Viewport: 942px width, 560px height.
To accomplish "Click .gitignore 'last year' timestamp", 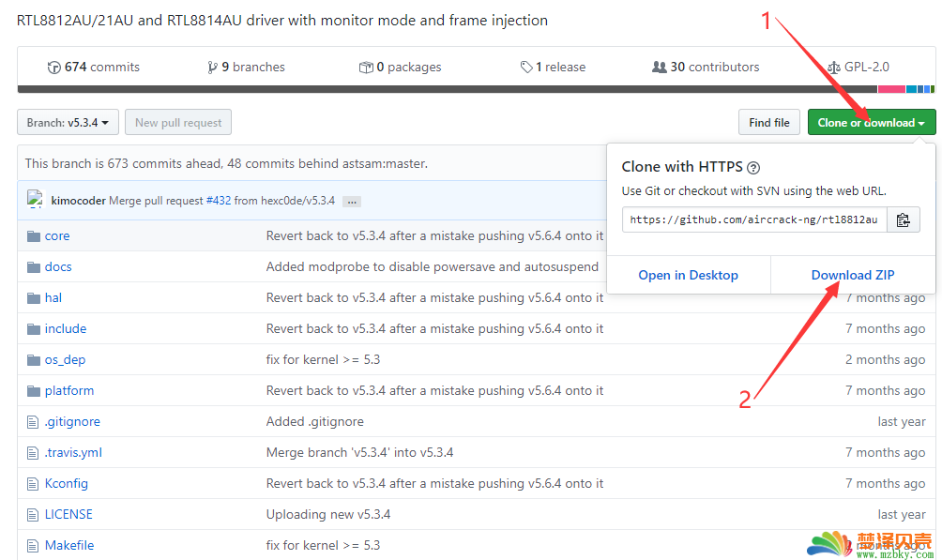I will tap(901, 422).
